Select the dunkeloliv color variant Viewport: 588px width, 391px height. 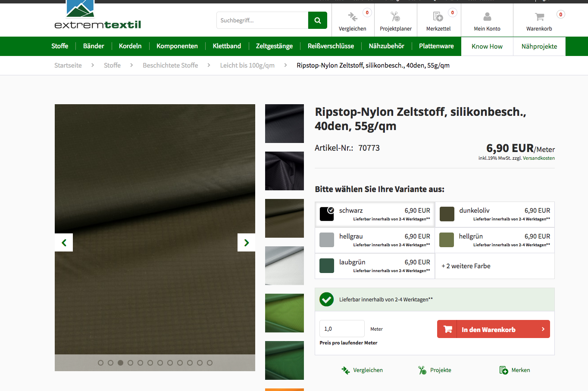(x=494, y=214)
